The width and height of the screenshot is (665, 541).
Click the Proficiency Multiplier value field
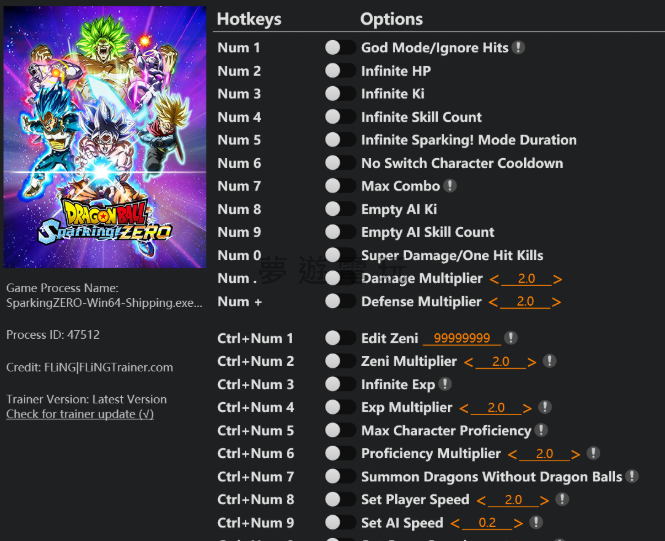pyautogui.click(x=544, y=454)
